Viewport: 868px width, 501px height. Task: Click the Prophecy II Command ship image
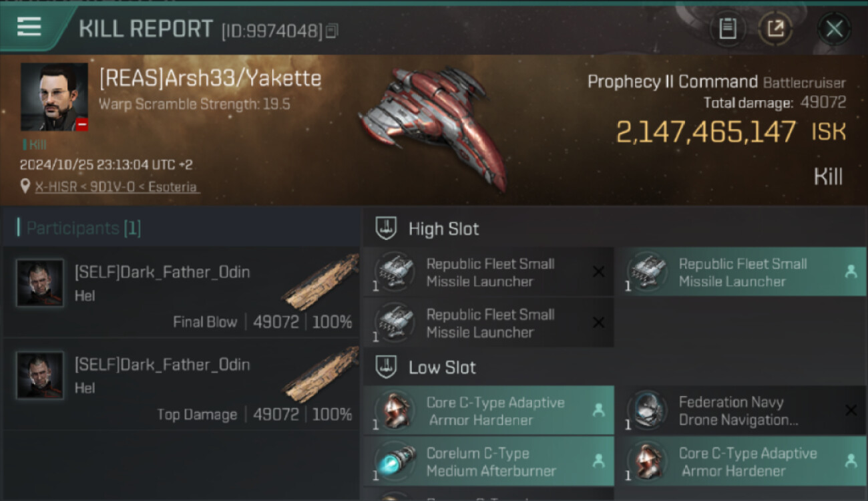tap(434, 127)
